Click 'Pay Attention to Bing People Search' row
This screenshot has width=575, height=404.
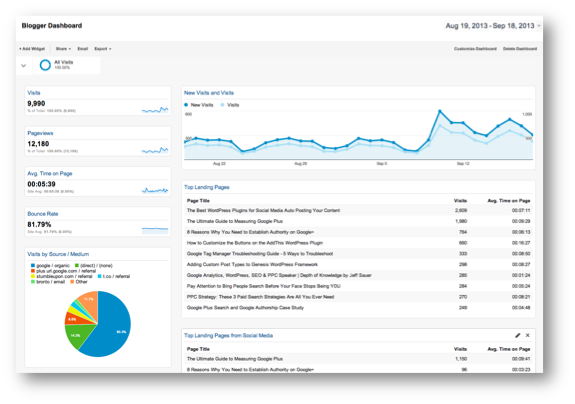tap(358, 286)
